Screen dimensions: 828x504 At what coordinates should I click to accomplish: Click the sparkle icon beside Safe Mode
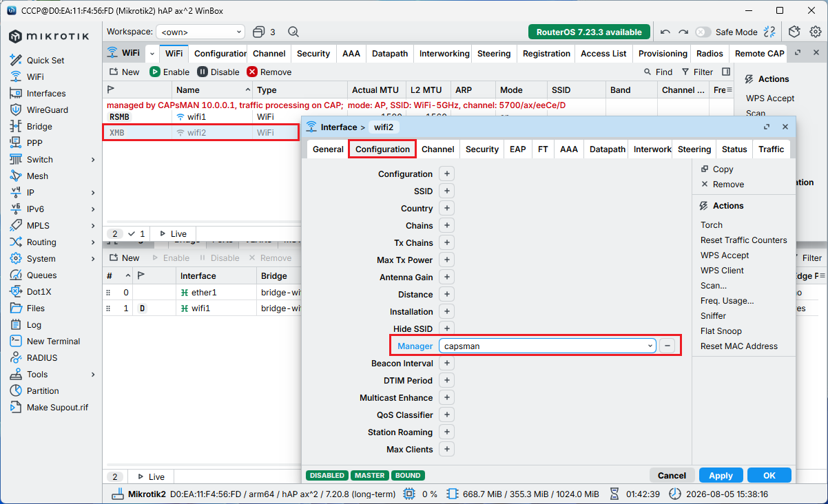(770, 32)
